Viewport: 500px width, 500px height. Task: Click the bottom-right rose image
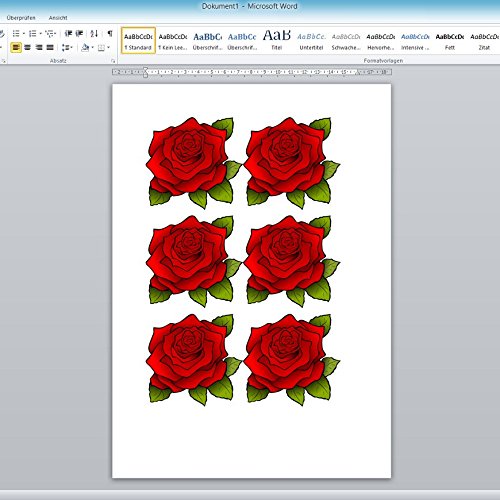[292, 359]
